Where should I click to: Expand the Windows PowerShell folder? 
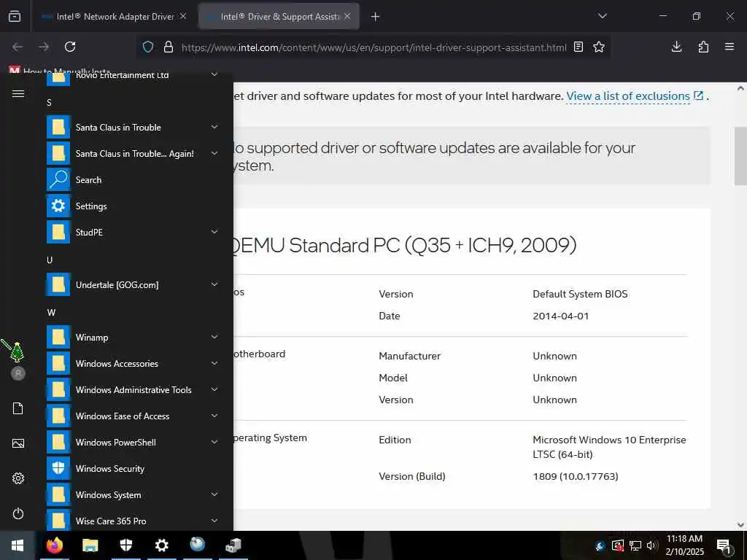214,442
